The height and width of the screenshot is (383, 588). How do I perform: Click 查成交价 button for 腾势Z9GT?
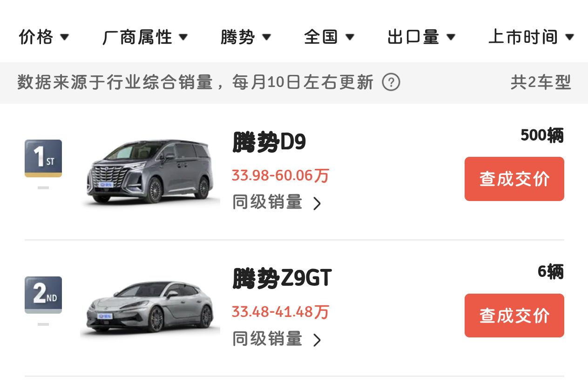coord(514,315)
